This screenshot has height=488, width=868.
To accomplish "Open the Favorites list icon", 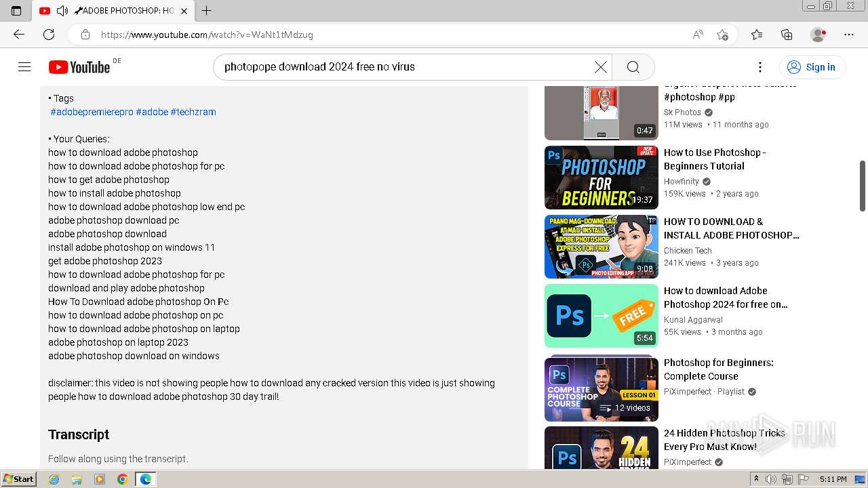I will tap(757, 35).
